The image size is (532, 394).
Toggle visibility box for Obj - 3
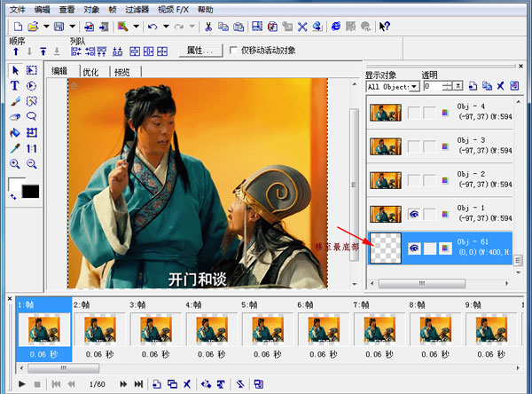(414, 146)
